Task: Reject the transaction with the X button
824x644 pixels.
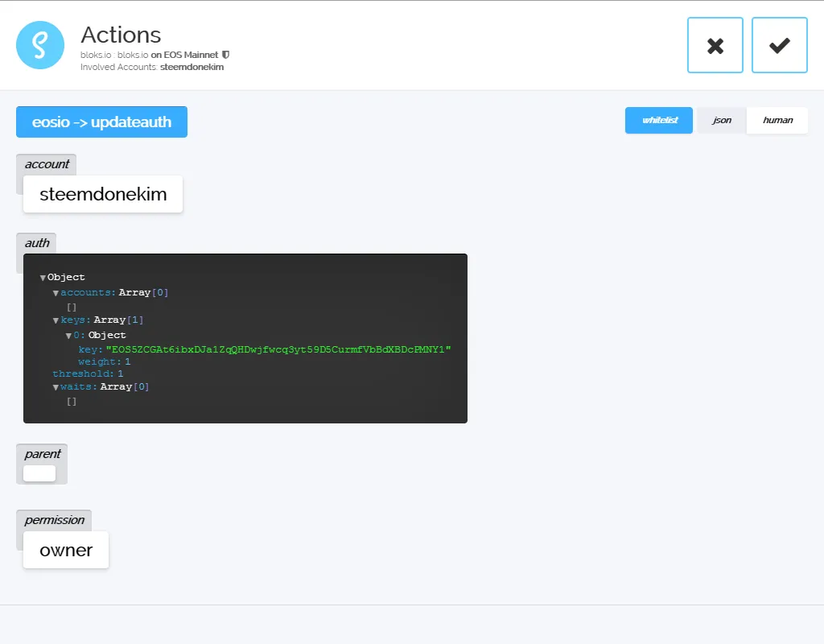Action: 715,45
